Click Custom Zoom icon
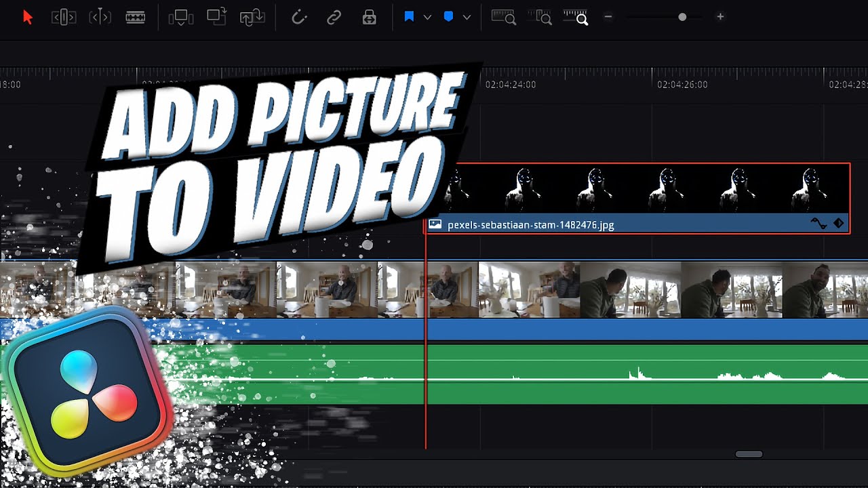 point(576,18)
